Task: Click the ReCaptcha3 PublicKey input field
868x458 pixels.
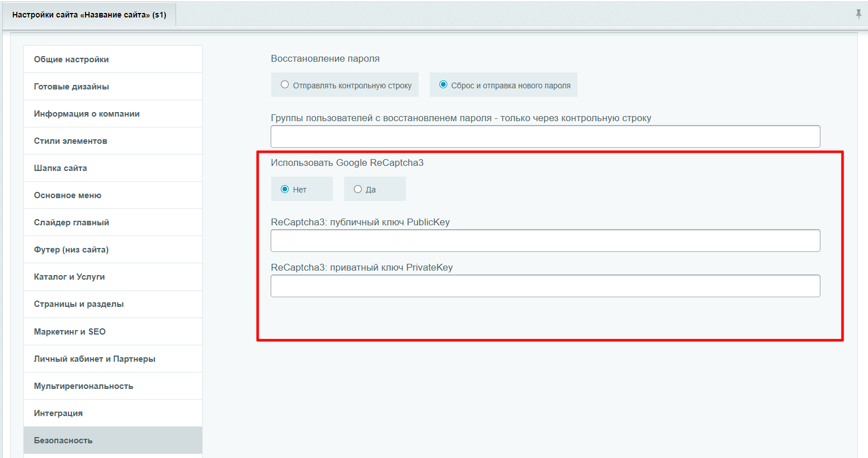Action: (545, 241)
